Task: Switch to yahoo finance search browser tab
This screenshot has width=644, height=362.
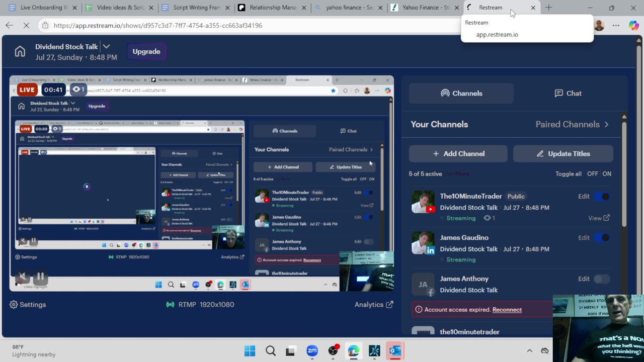Action: click(x=349, y=8)
